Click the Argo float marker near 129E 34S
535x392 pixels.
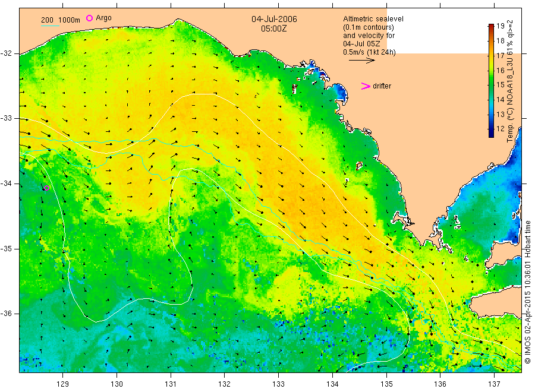point(47,188)
